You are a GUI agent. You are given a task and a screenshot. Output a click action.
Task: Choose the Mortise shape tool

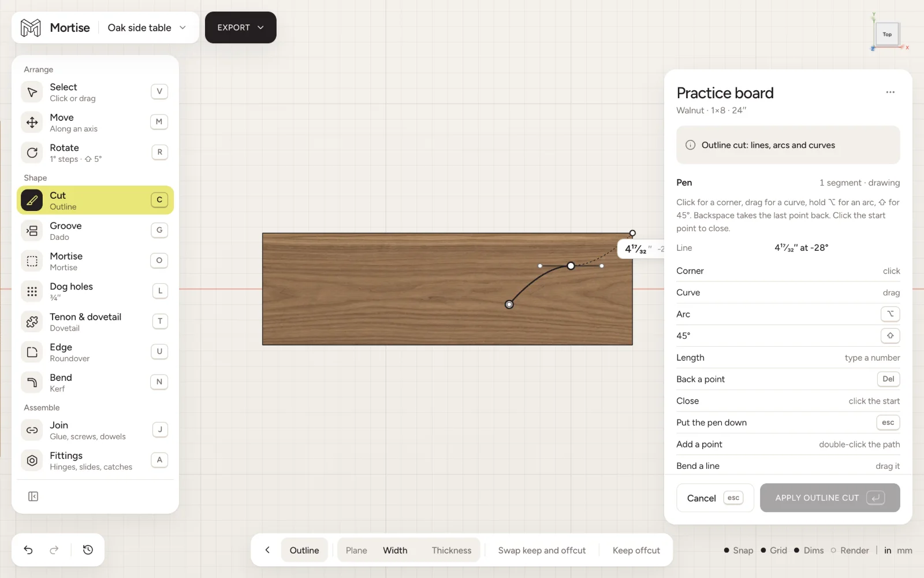point(95,261)
